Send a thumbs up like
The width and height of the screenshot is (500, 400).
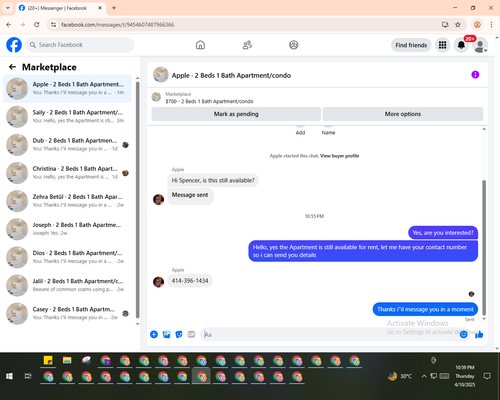pyautogui.click(x=479, y=334)
